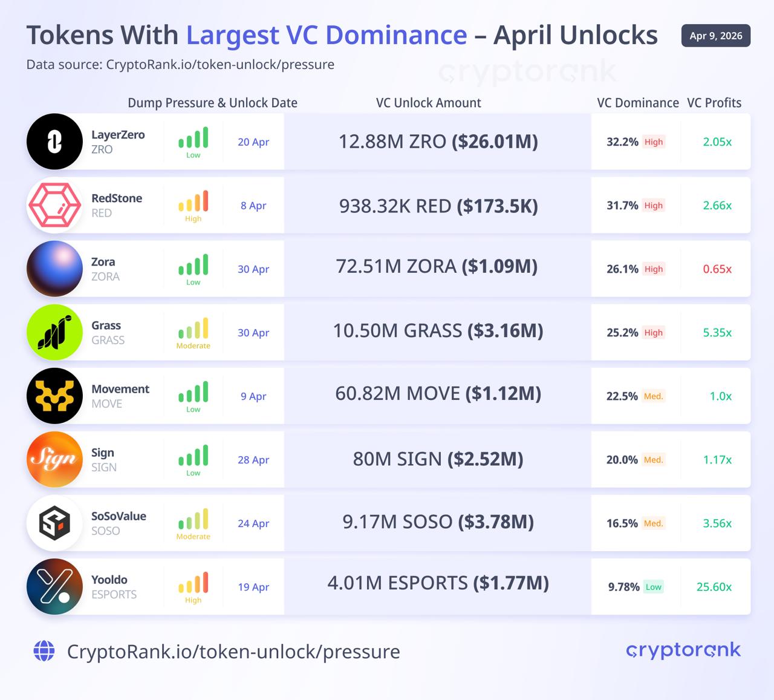Click the Yooldo ESPORTS logo

point(54,586)
